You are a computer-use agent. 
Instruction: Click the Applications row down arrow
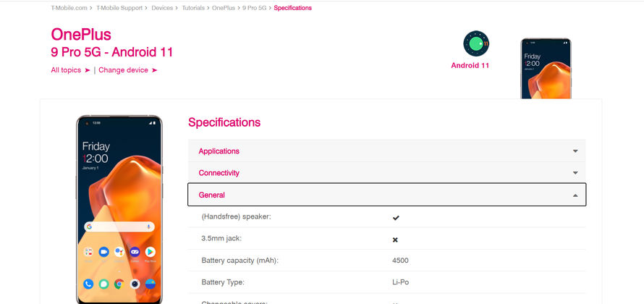coord(575,151)
